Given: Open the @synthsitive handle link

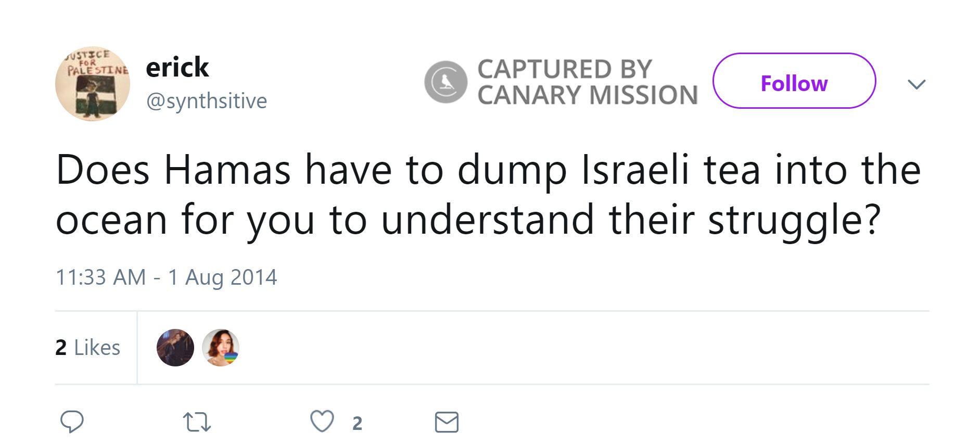Looking at the screenshot, I should (207, 101).
